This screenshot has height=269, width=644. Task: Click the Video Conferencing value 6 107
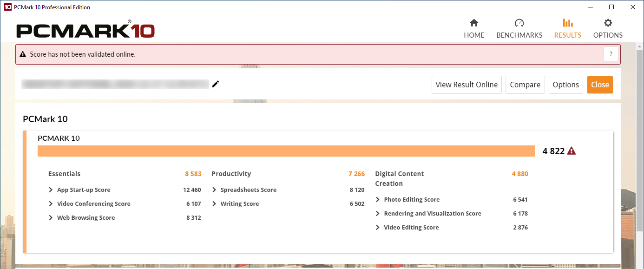193,204
